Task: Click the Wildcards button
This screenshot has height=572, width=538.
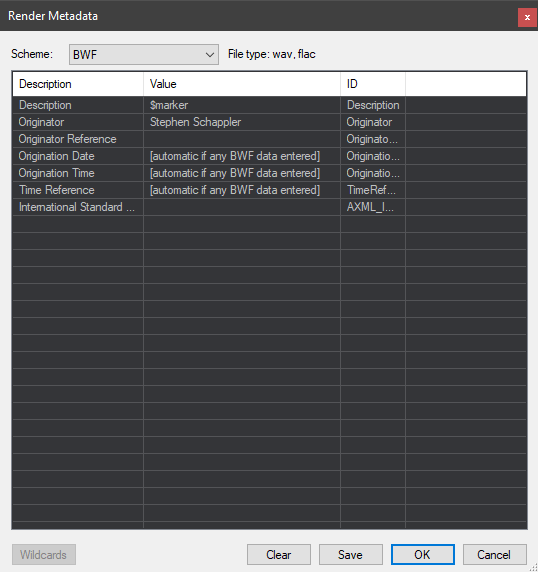Action: 44,554
